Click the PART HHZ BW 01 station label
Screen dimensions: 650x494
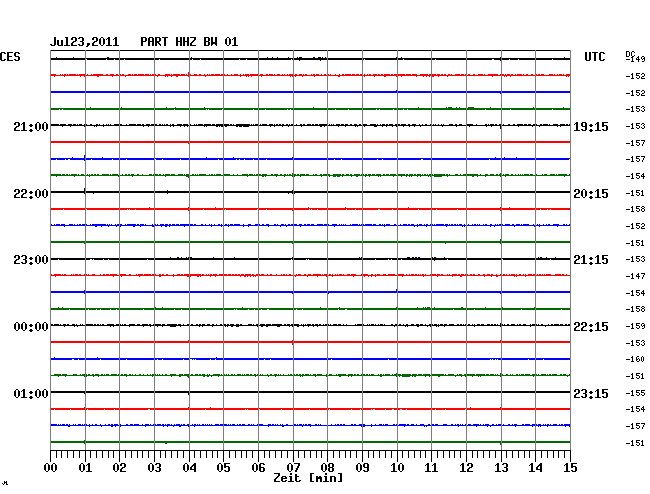pos(189,42)
